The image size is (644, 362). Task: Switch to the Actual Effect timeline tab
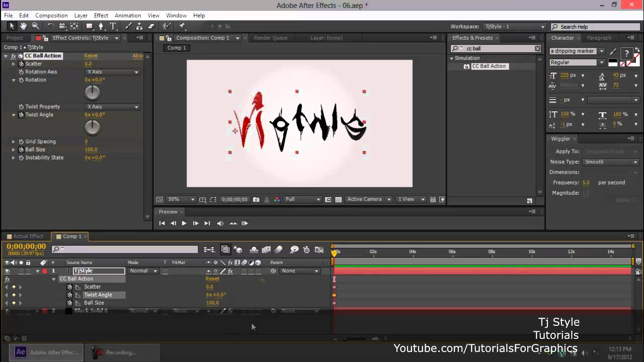[x=28, y=236]
